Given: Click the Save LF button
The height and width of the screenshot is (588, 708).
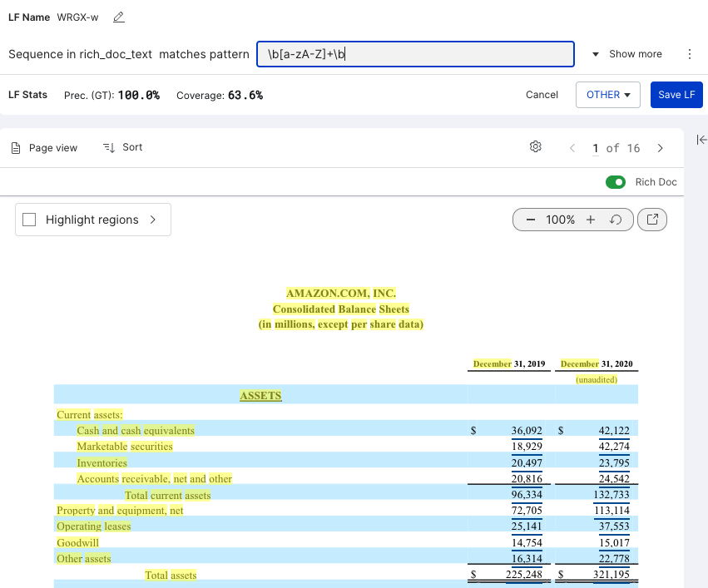Looking at the screenshot, I should pos(676,95).
